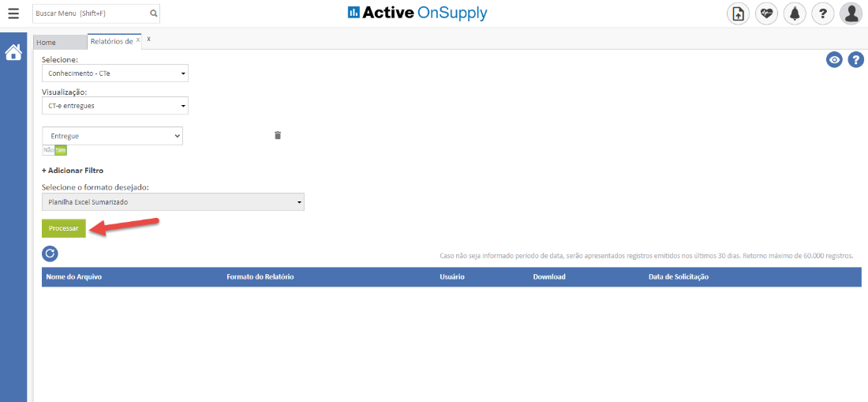
Task: Click Nome do Arquivo column header
Action: tap(73, 277)
